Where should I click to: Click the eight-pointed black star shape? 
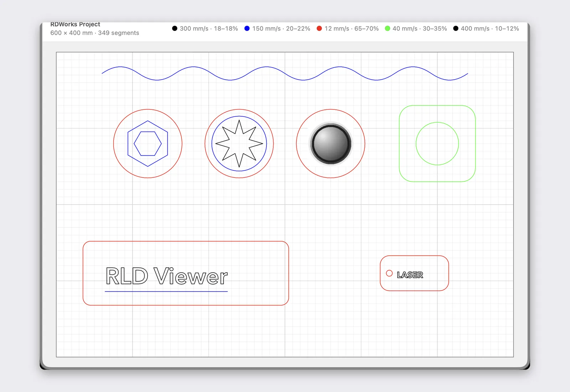(239, 144)
